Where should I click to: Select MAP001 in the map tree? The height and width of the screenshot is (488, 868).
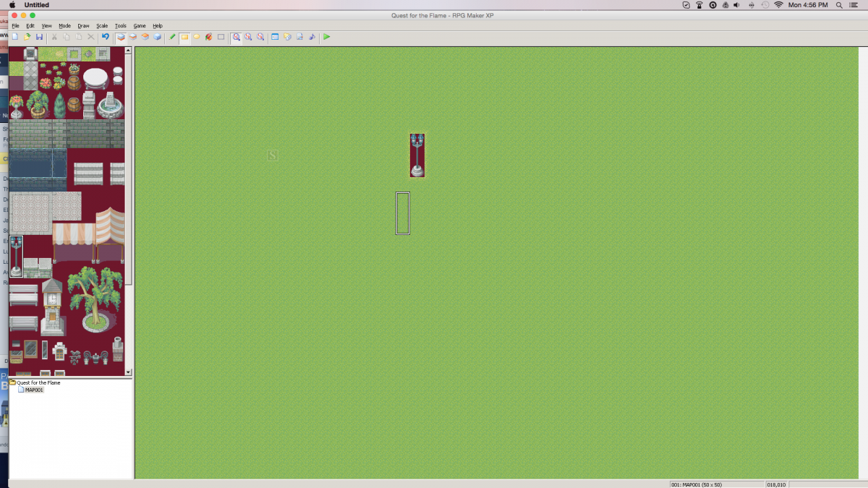[34, 390]
